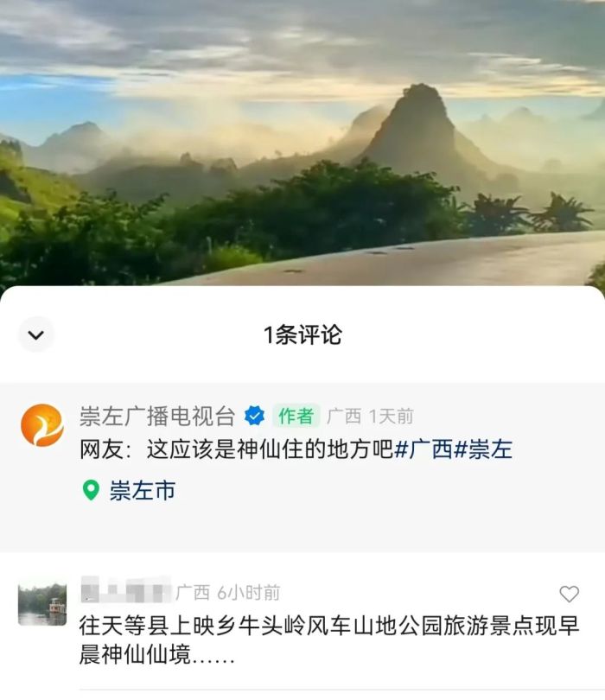Image resolution: width=605 pixels, height=700 pixels.
Task: Click author caption 这应该是神仙住的地方吧
Action: tap(271, 449)
